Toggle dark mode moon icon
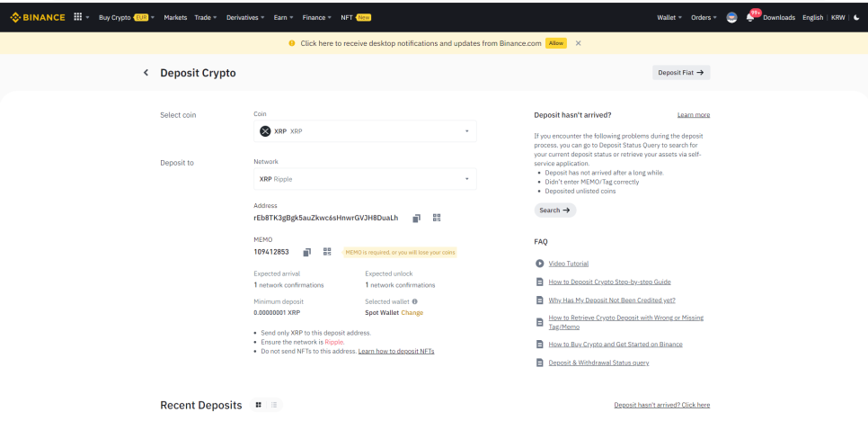 857,18
